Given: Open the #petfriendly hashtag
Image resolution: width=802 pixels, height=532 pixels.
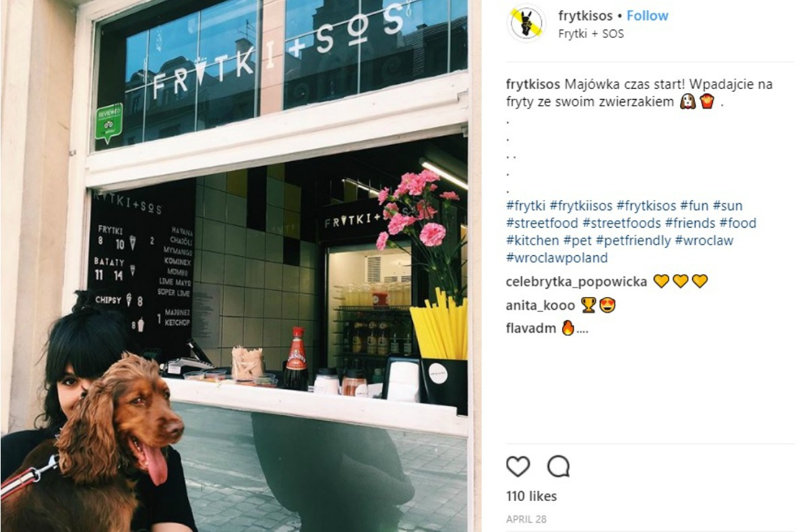Looking at the screenshot, I should pyautogui.click(x=634, y=240).
